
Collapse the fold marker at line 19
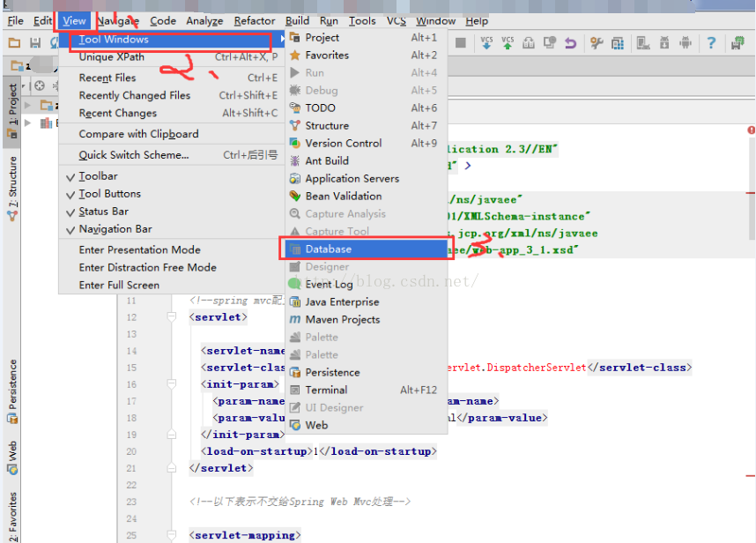click(x=172, y=435)
